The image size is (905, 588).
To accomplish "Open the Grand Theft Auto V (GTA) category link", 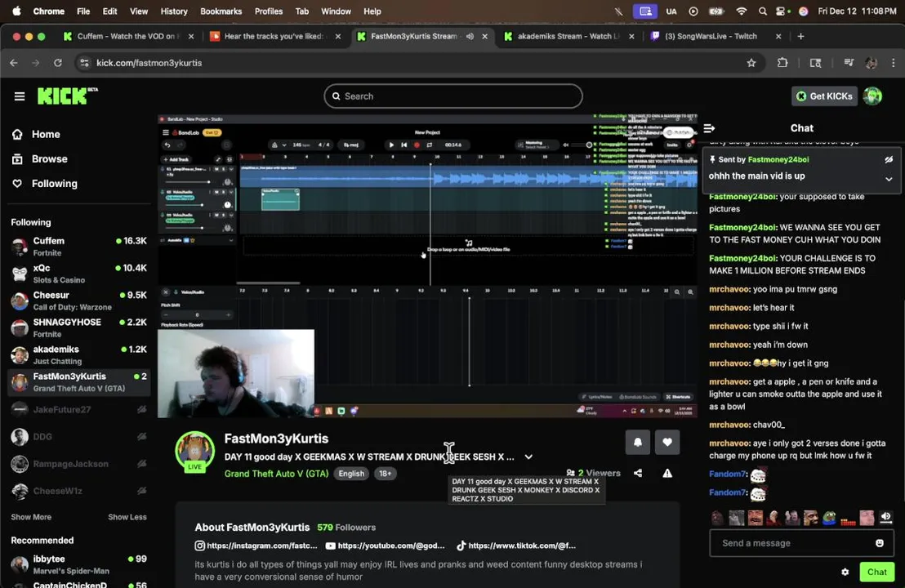I will click(276, 474).
